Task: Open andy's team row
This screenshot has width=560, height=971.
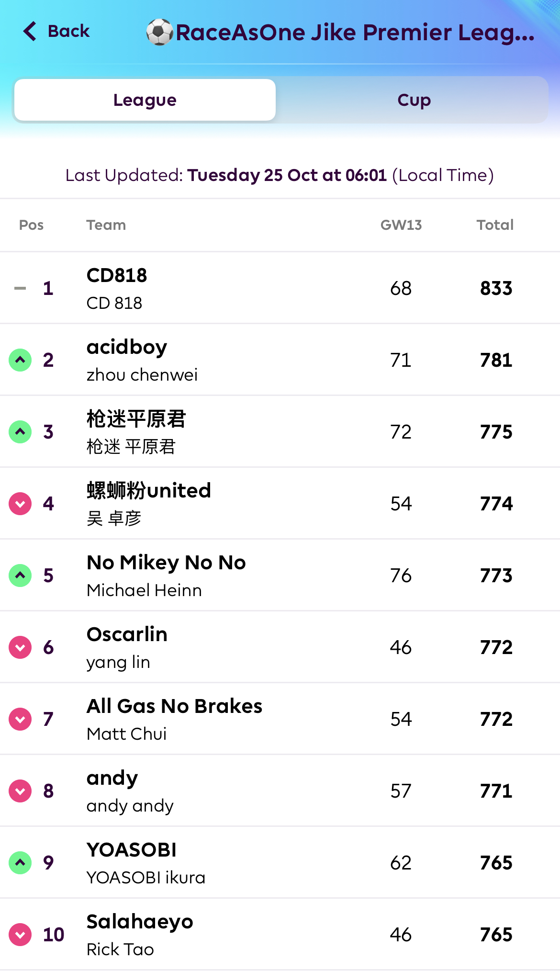Action: click(x=112, y=779)
